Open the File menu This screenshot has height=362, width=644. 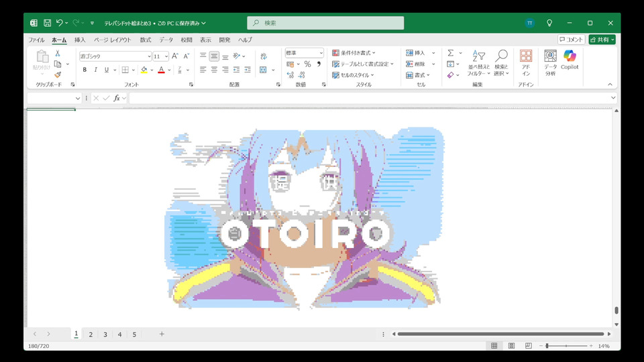[x=36, y=40]
